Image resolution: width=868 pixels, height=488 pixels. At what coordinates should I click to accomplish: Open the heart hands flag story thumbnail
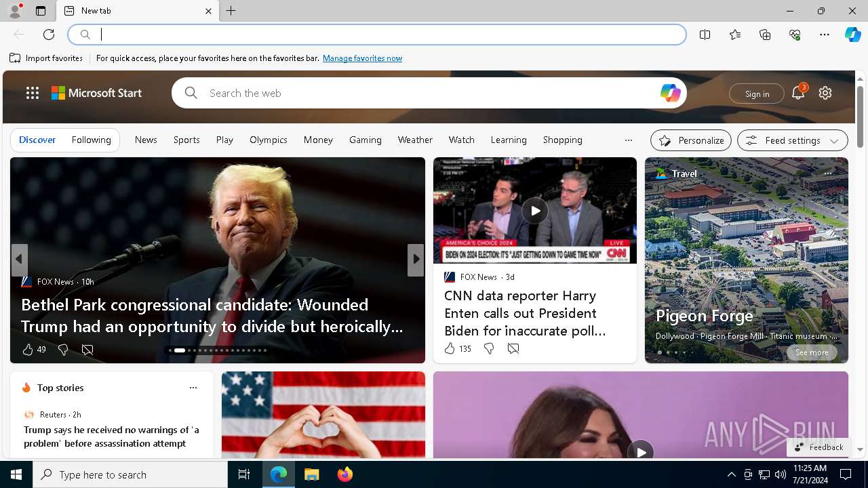323,415
